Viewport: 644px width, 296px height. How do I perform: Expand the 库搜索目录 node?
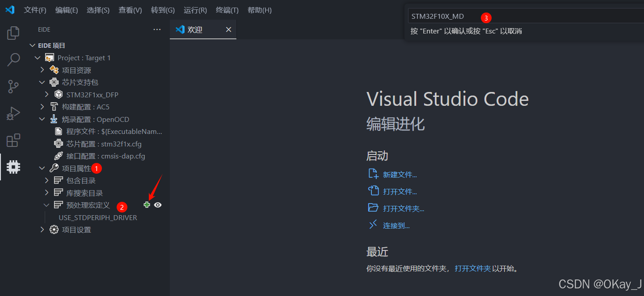(46, 193)
